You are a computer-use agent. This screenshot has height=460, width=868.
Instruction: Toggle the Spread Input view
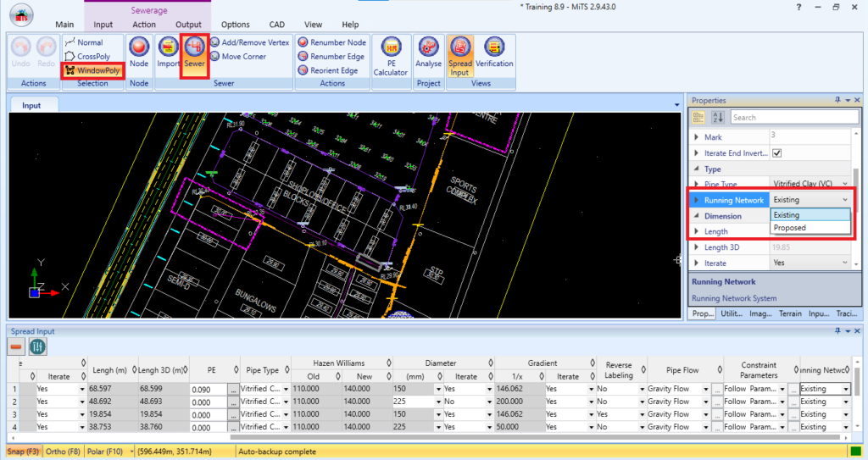[460, 56]
